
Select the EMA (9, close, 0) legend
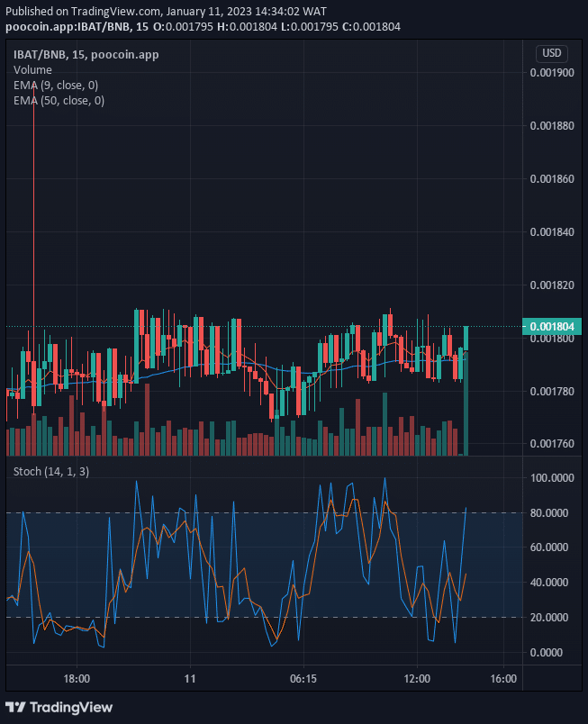(x=56, y=85)
